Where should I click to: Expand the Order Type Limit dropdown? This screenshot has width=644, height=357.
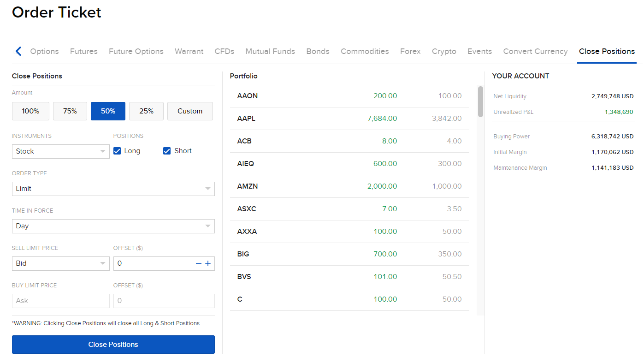[113, 189]
